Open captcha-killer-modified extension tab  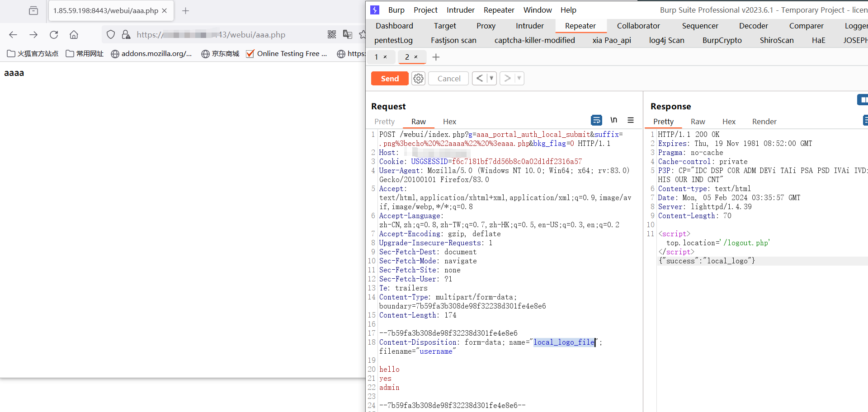point(534,40)
